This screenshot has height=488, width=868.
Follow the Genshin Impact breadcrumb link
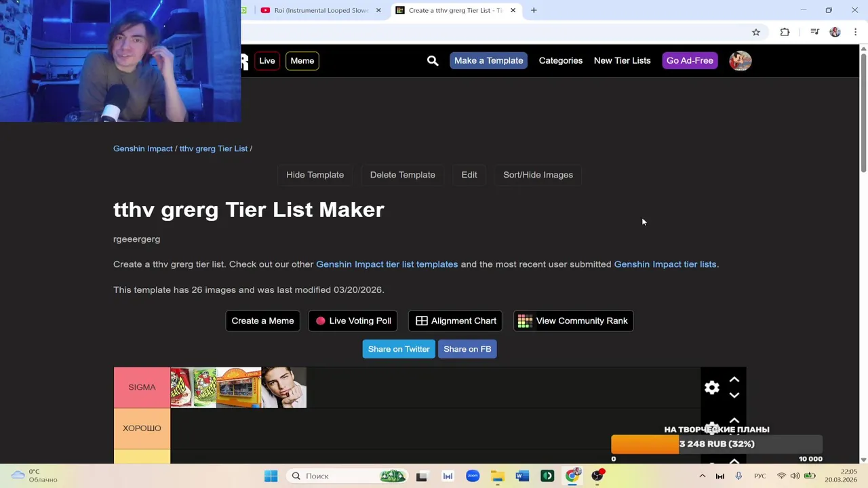[143, 148]
